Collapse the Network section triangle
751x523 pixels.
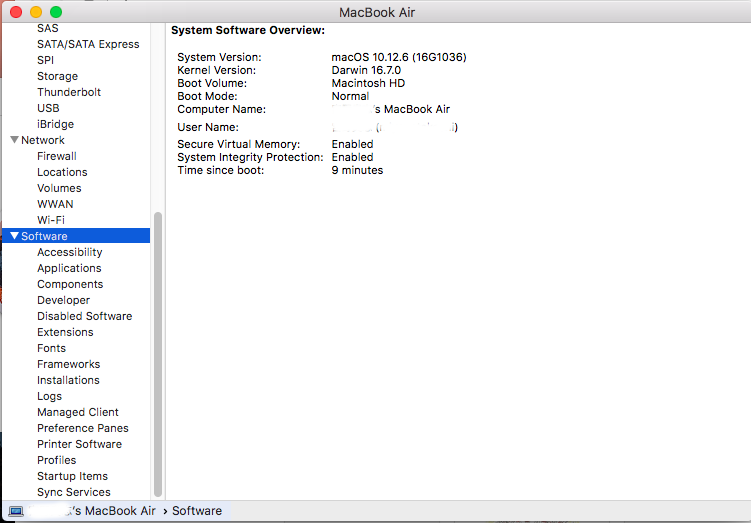click(14, 140)
